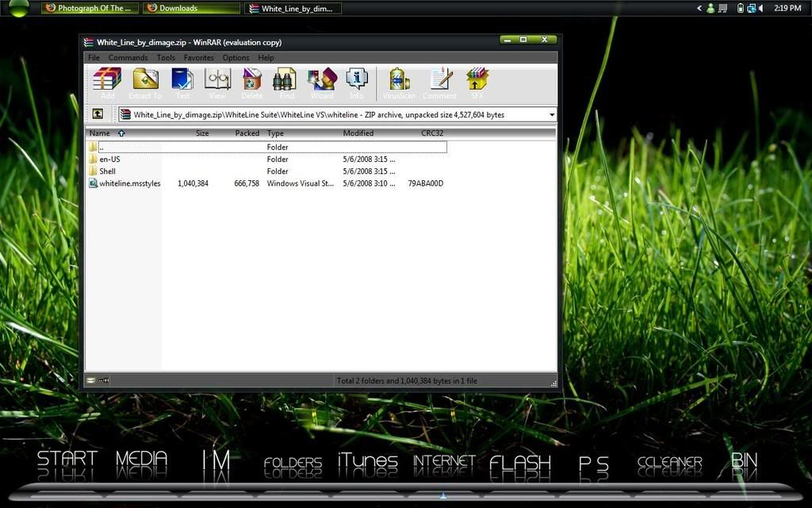Add an archive Comment
Screen dimensions: 812x508
[439, 83]
